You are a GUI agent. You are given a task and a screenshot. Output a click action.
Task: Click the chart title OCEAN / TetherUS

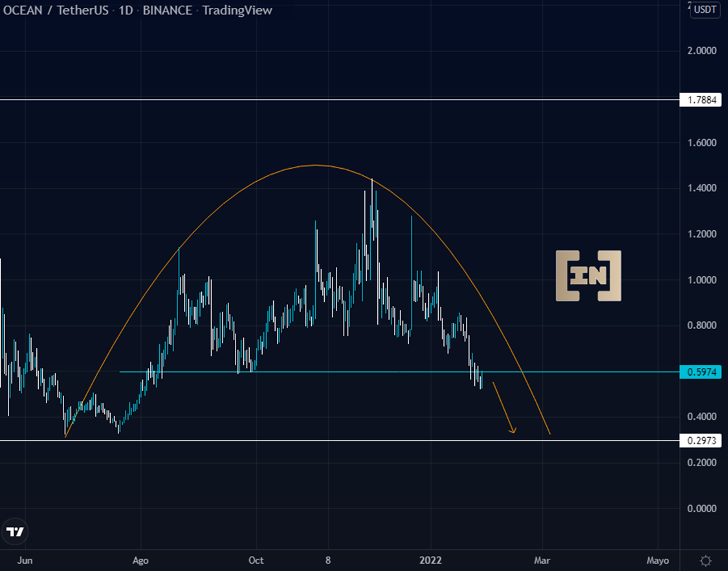[x=56, y=10]
